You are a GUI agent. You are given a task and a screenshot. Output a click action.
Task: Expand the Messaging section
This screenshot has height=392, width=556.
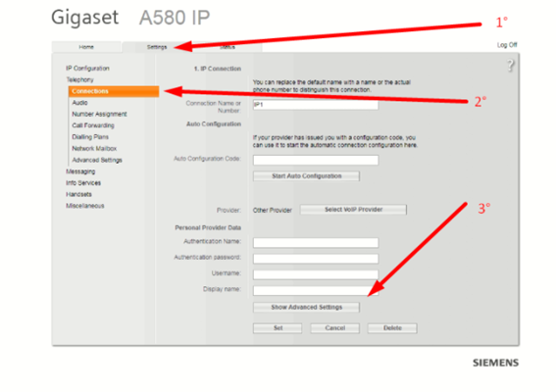[80, 171]
